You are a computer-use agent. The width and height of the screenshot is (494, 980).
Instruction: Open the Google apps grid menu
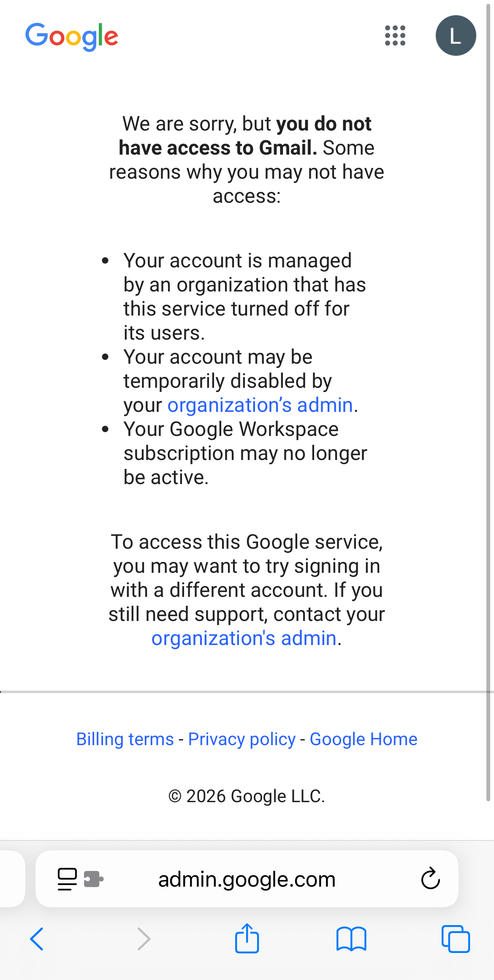pos(395,35)
